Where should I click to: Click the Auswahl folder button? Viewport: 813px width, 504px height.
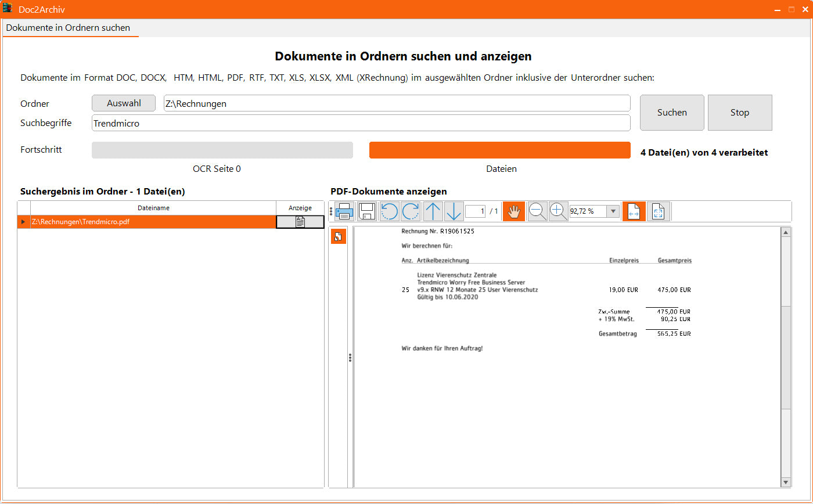click(x=124, y=103)
